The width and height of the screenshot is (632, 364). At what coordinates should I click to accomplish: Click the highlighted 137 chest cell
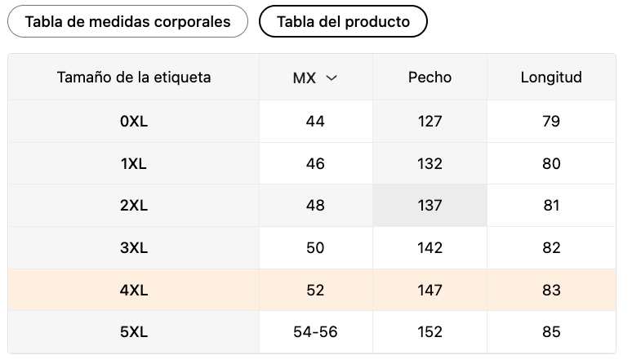click(429, 206)
